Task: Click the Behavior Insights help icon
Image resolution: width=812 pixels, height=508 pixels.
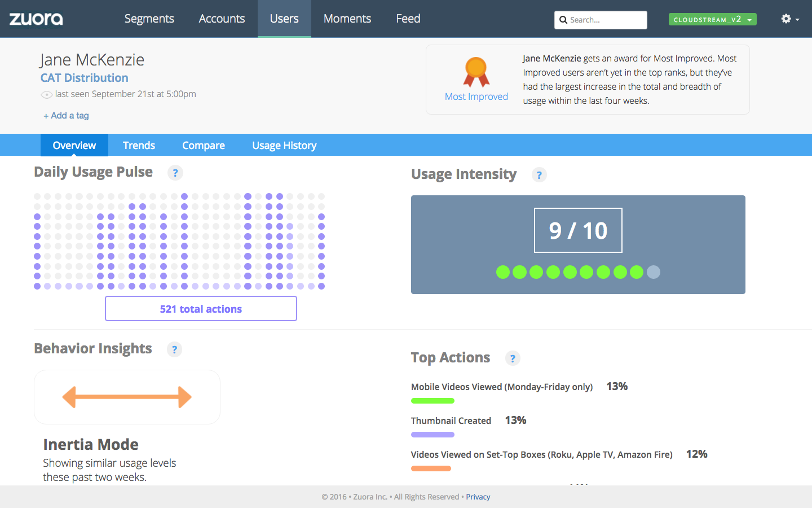Action: pos(174,349)
